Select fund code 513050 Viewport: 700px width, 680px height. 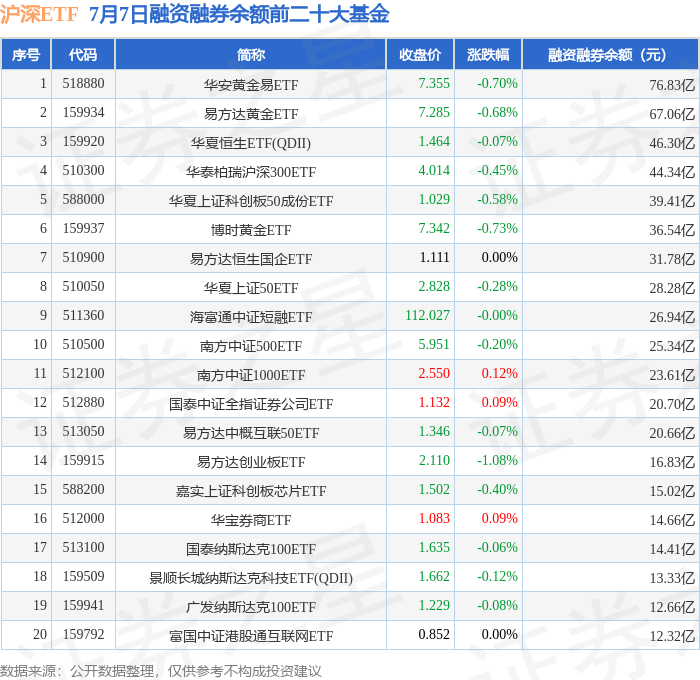point(83,432)
